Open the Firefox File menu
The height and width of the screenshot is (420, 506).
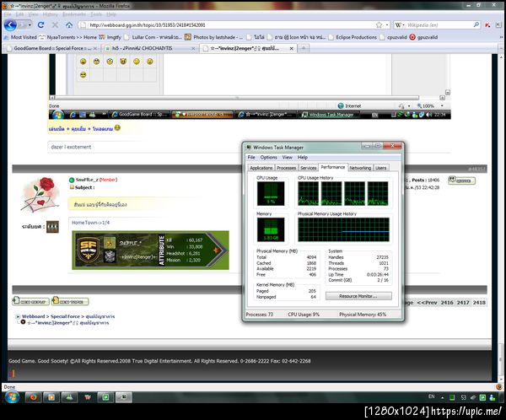tap(8, 14)
